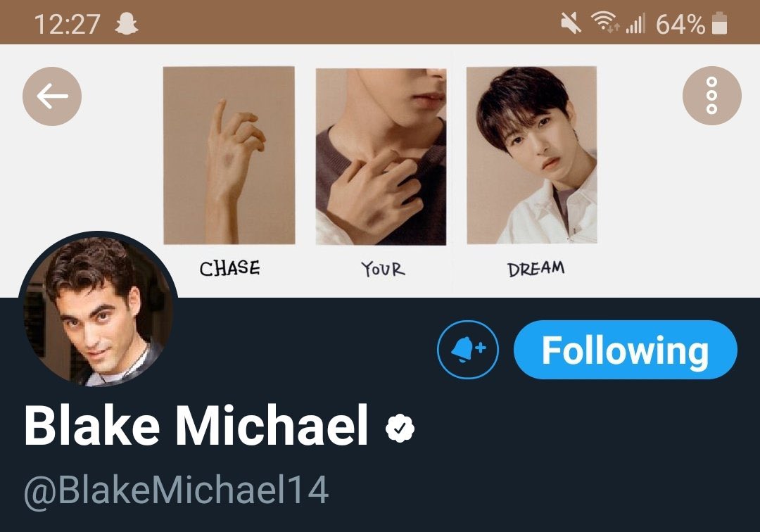Tap the cellular signal bars icon
Viewport: 760px width, 532px height.
coord(635,24)
